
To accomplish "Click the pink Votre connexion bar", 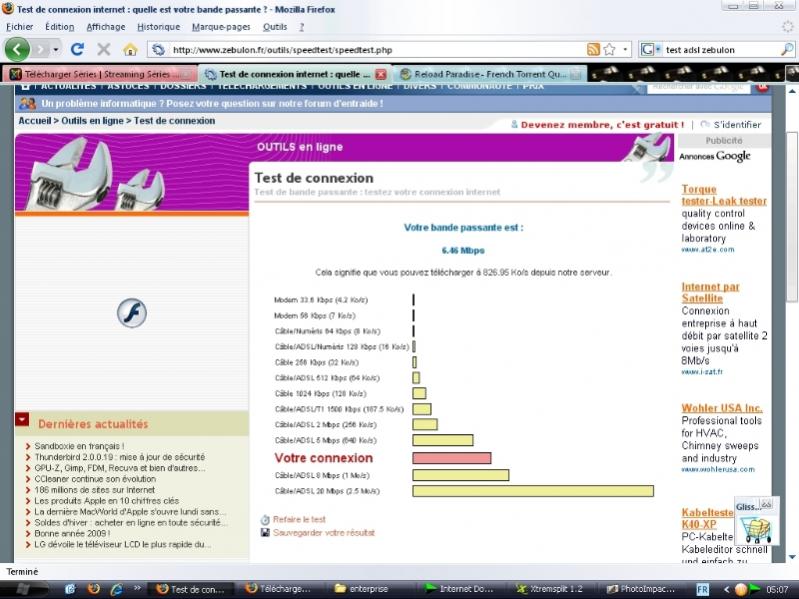I will 451,458.
